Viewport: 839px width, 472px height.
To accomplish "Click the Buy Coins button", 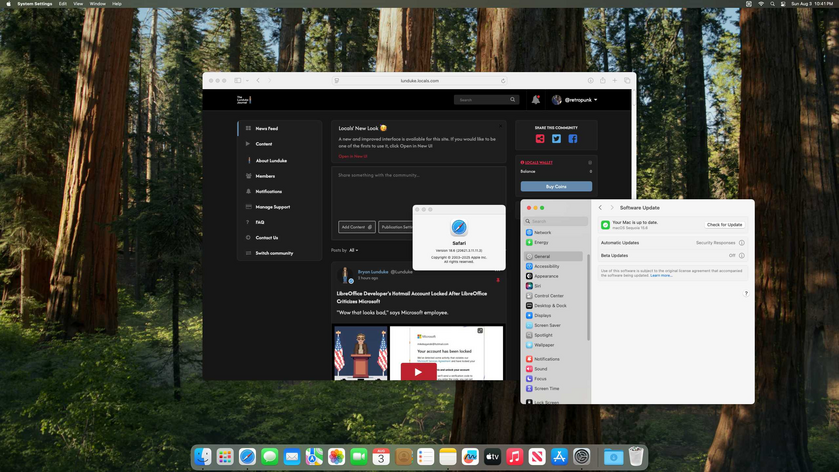I will click(x=556, y=186).
